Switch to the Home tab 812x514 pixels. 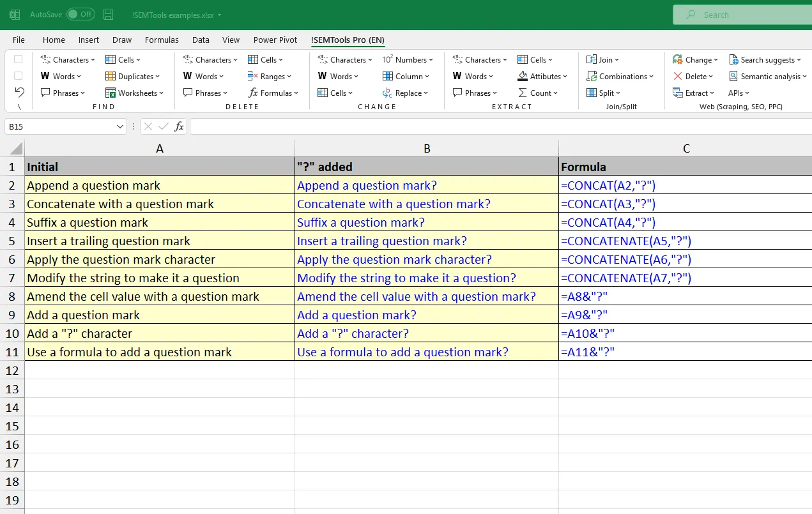click(x=54, y=40)
